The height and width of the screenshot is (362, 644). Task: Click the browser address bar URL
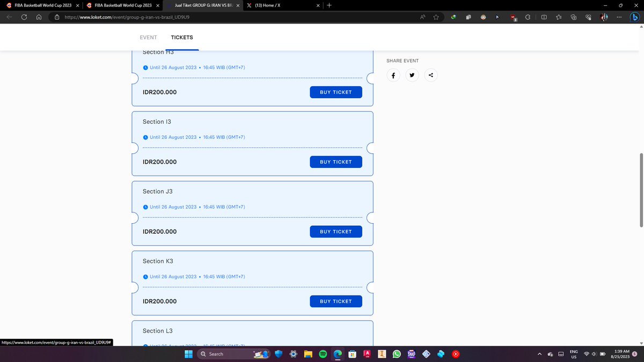point(127,17)
